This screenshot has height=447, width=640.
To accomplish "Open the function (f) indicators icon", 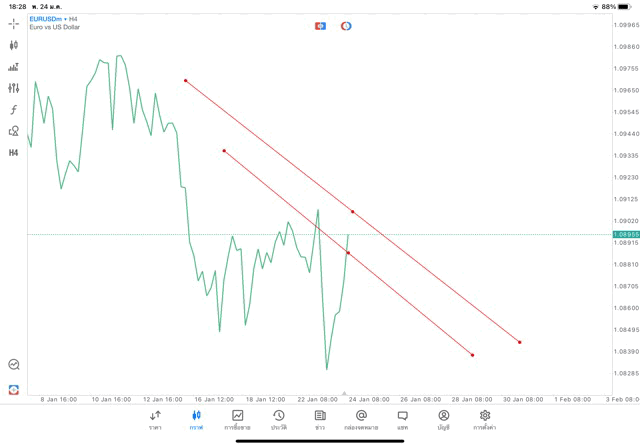I will pos(13,110).
